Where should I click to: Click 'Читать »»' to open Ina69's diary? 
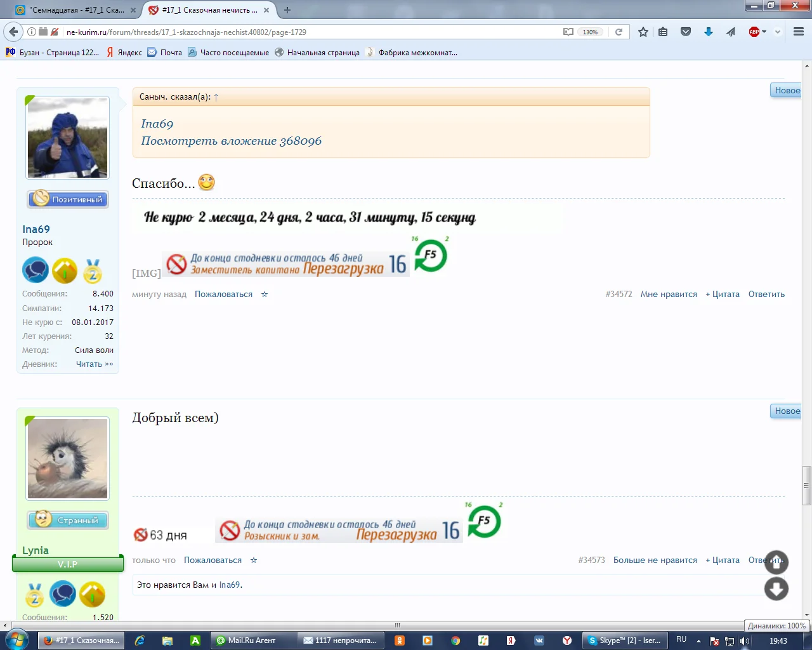(94, 364)
